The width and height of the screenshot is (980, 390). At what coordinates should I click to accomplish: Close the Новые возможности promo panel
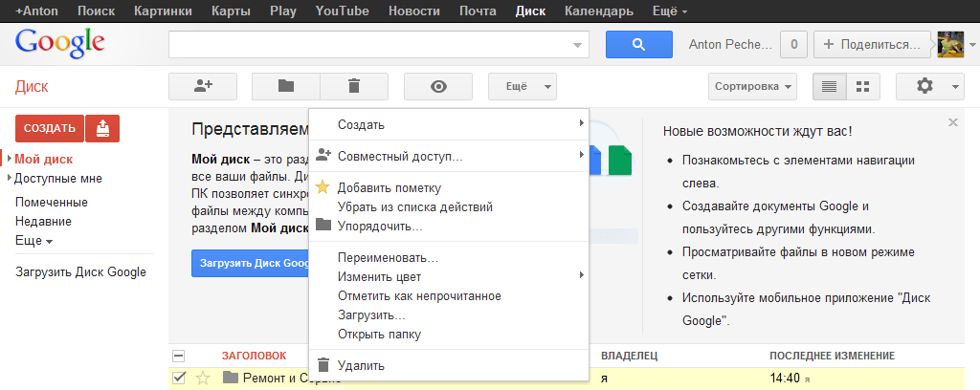tap(952, 122)
